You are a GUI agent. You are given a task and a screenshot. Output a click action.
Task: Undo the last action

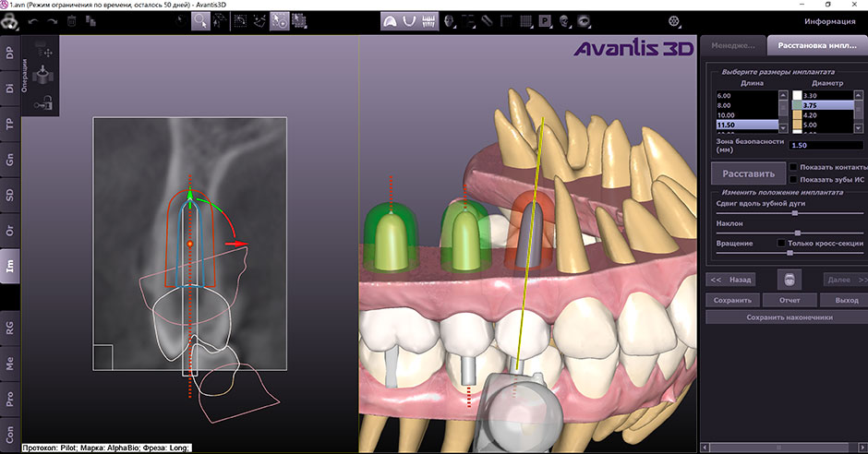34,21
